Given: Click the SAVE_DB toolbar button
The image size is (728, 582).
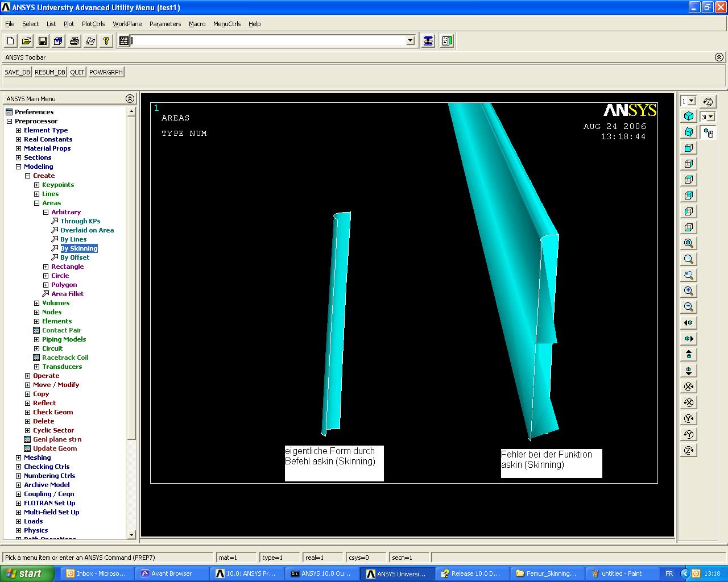Looking at the screenshot, I should pos(17,72).
